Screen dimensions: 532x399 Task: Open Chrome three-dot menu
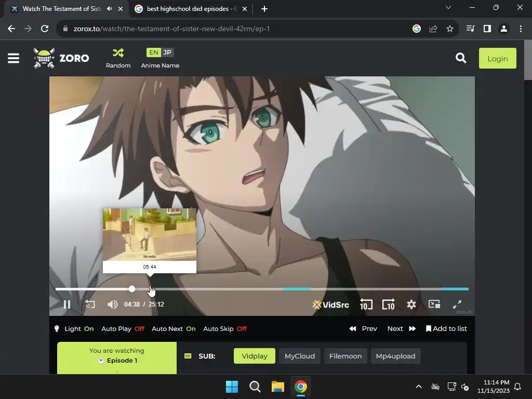pos(521,29)
